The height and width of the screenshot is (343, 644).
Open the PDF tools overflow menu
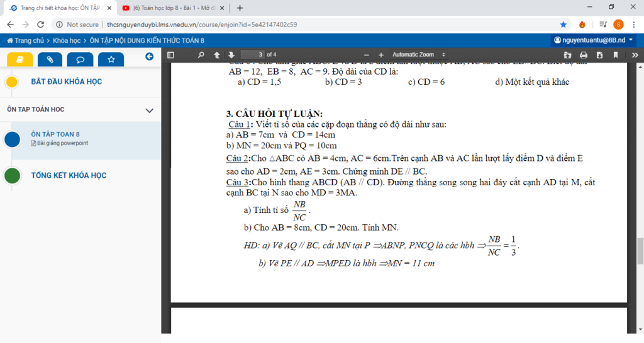635,55
